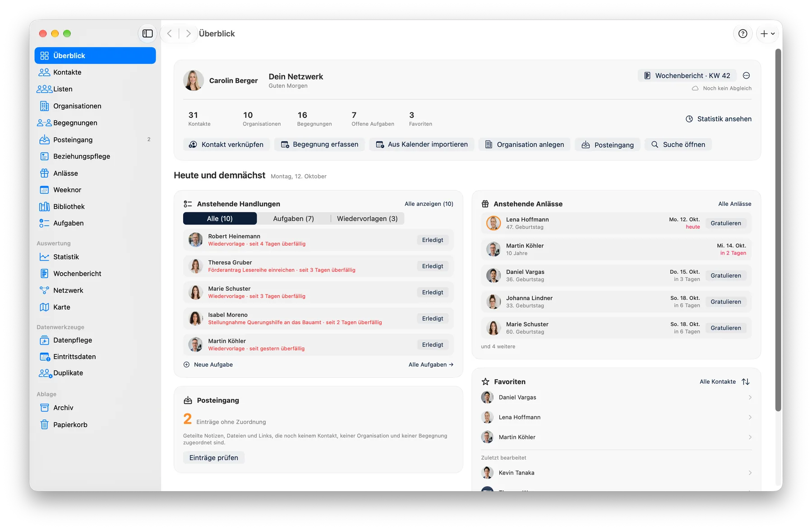Open the Wochenbericht · KW 42 button
812x530 pixels.
(x=687, y=75)
